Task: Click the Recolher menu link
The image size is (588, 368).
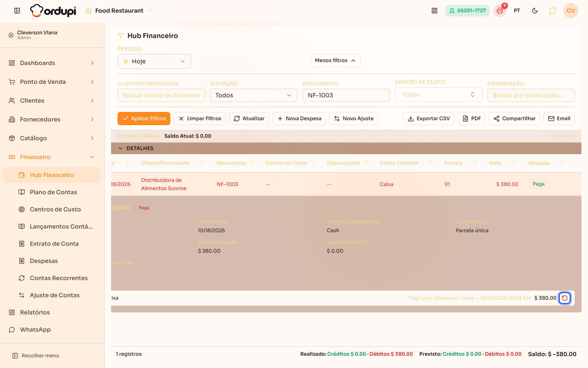Action: tap(36, 356)
